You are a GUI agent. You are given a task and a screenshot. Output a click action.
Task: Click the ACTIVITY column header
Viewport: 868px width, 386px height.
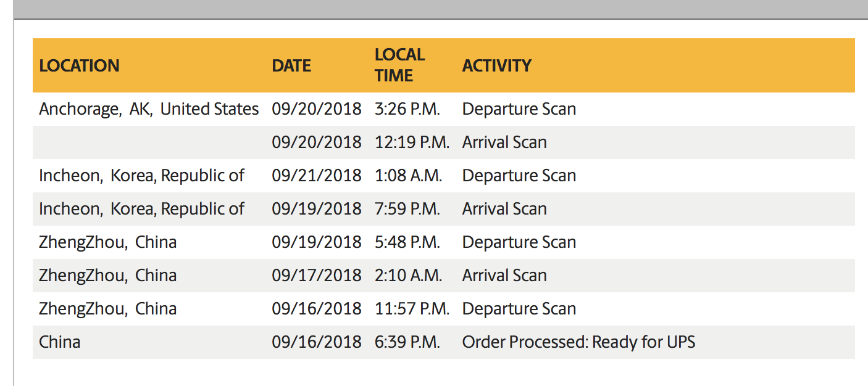496,65
